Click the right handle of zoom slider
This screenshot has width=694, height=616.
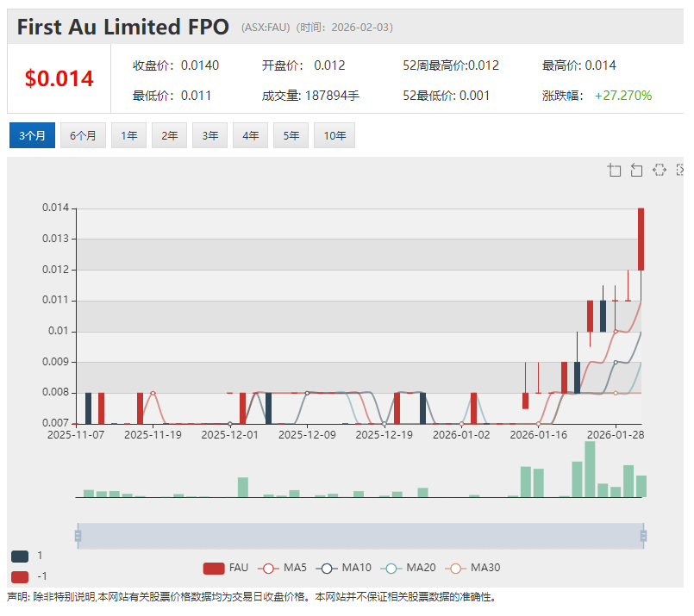tap(643, 536)
